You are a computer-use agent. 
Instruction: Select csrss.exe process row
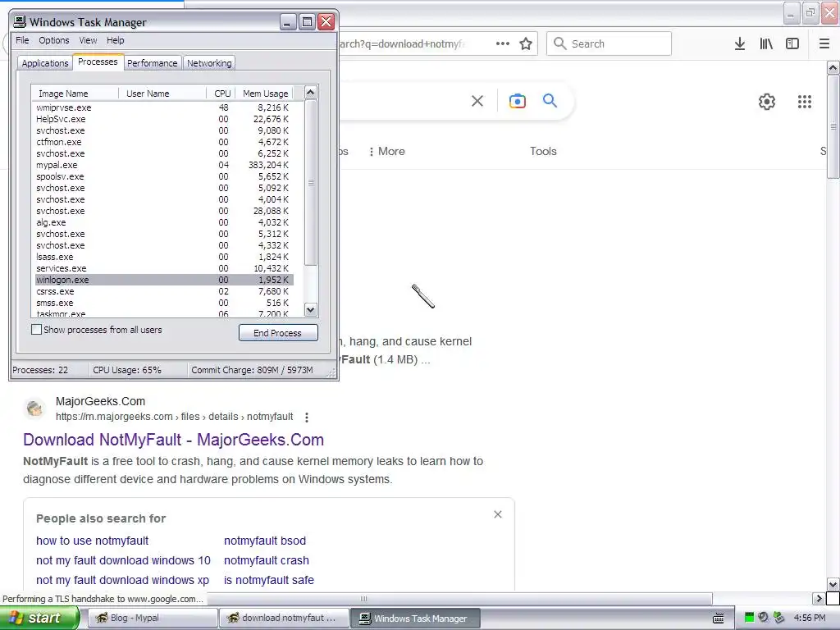[x=163, y=291]
